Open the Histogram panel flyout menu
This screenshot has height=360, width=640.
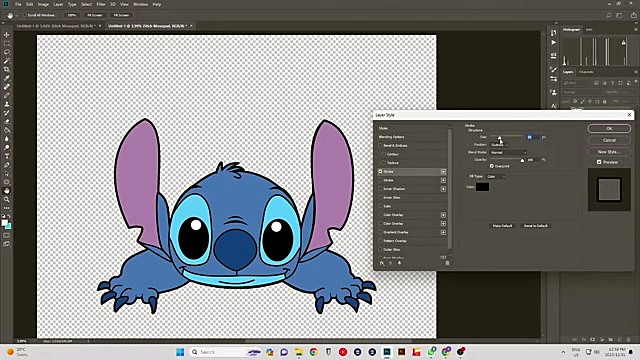point(636,29)
